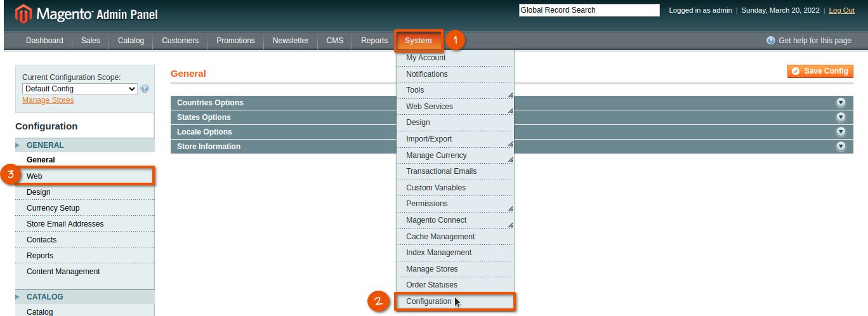Open Manage Currency submenu entry
The width and height of the screenshot is (868, 316).
[456, 155]
